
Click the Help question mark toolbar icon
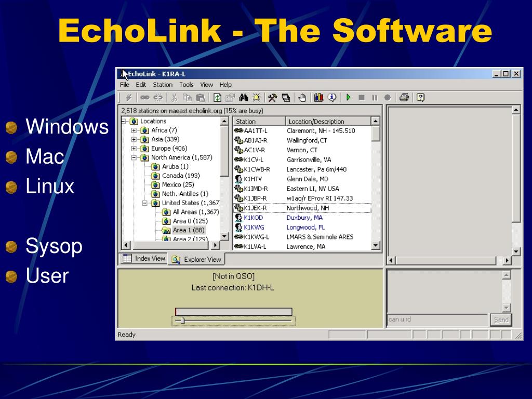(420, 98)
